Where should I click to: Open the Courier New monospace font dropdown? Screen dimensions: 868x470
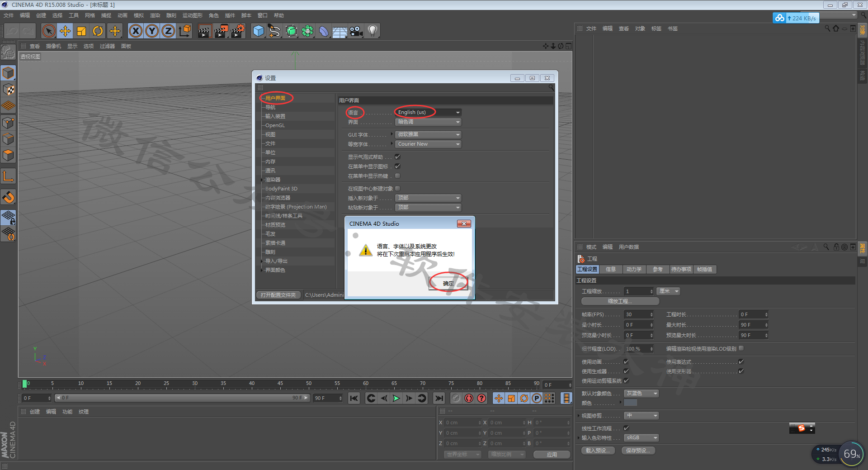click(x=428, y=144)
